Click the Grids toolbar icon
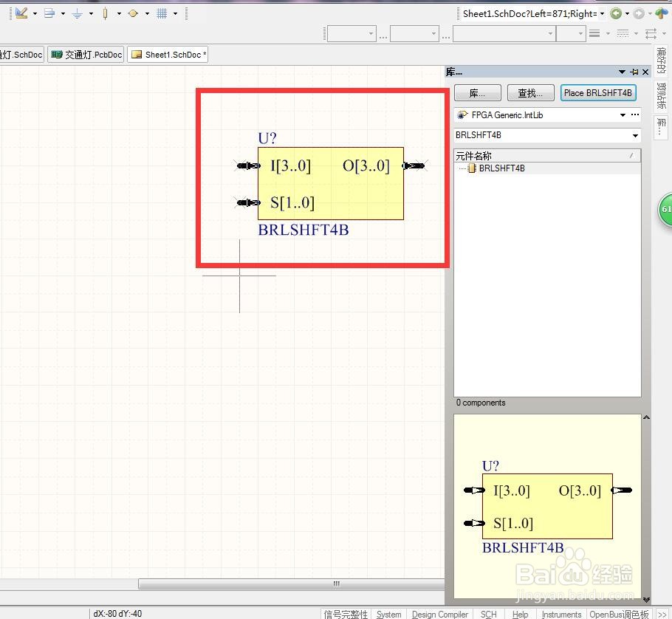 (x=162, y=13)
